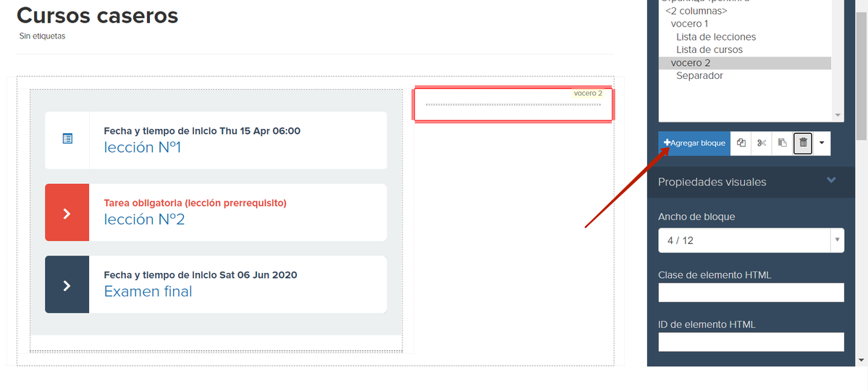Open the Examen final link
The width and height of the screenshot is (868, 391).
148,291
